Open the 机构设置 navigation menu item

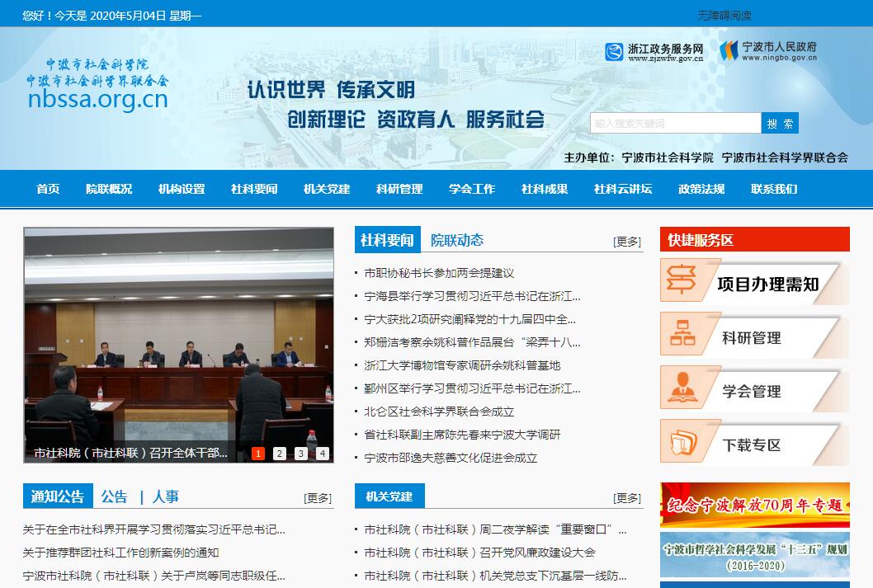(x=182, y=189)
